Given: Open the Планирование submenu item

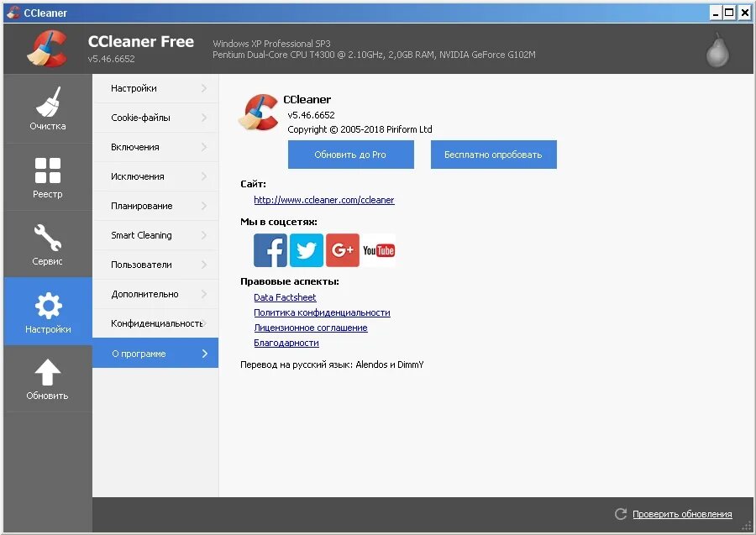Looking at the screenshot, I should (155, 206).
